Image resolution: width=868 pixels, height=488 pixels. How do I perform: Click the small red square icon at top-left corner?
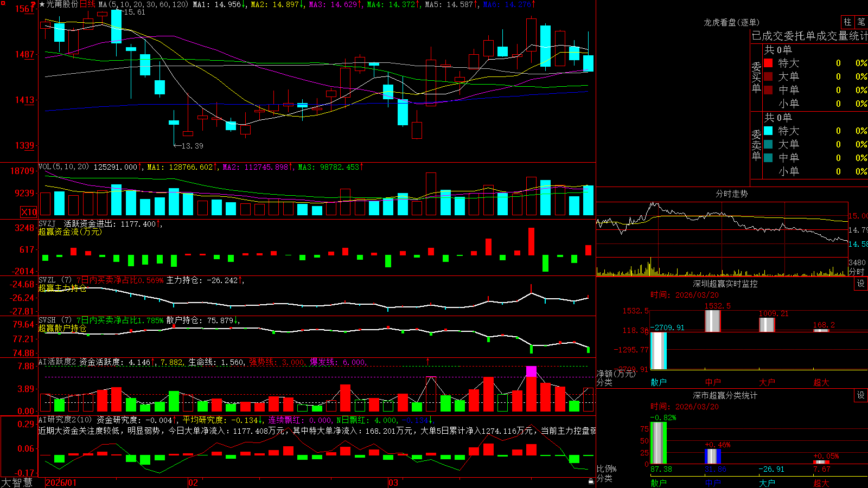(x=2, y=2)
